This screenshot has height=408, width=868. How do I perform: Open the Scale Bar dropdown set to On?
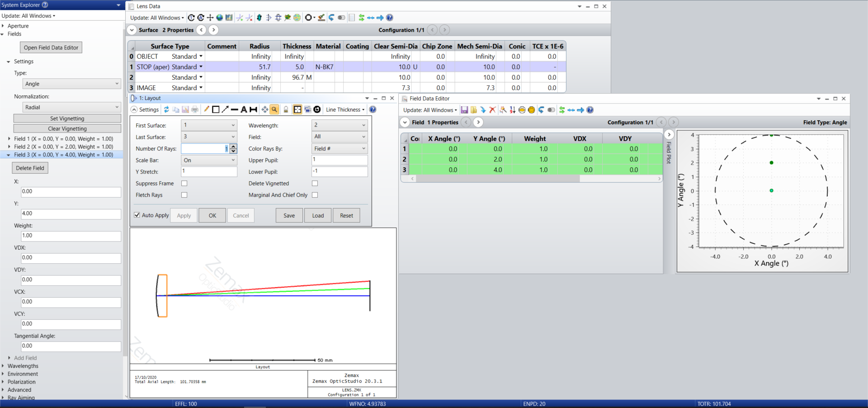(209, 160)
